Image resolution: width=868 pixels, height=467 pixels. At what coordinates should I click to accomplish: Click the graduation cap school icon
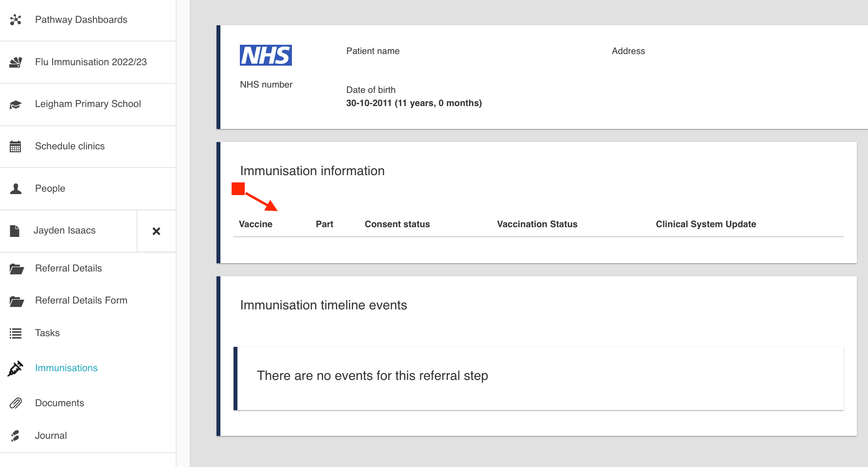[x=16, y=105]
